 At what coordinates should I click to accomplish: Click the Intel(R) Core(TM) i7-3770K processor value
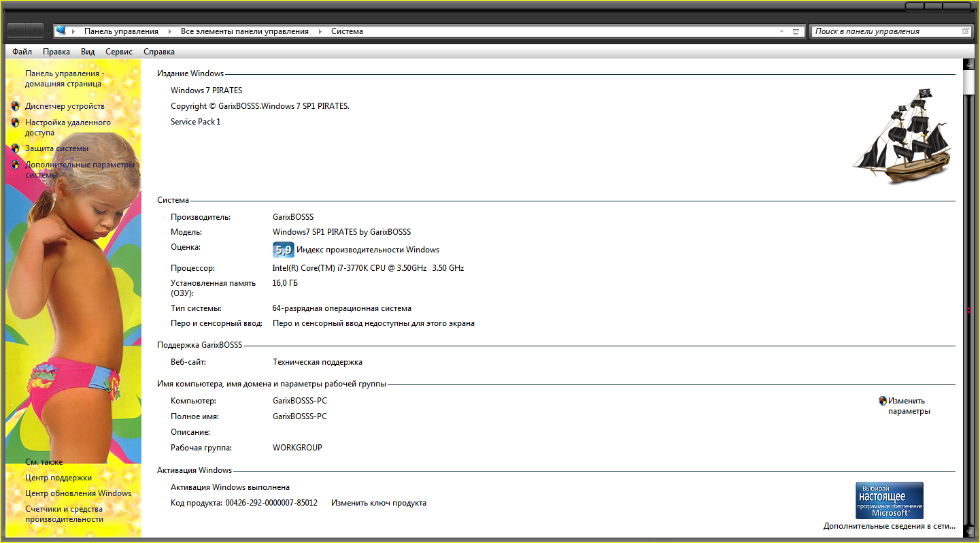368,268
